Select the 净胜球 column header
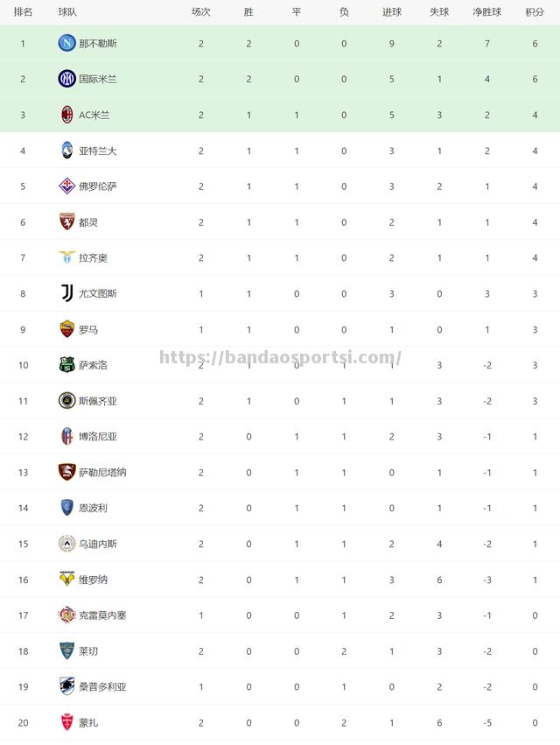This screenshot has width=560, height=745. coord(486,12)
